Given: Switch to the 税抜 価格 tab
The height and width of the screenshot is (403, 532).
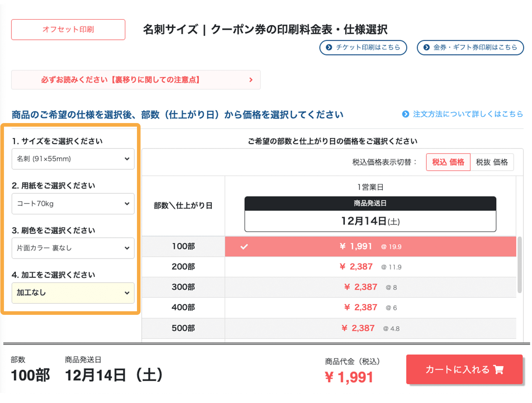Looking at the screenshot, I should click(492, 162).
